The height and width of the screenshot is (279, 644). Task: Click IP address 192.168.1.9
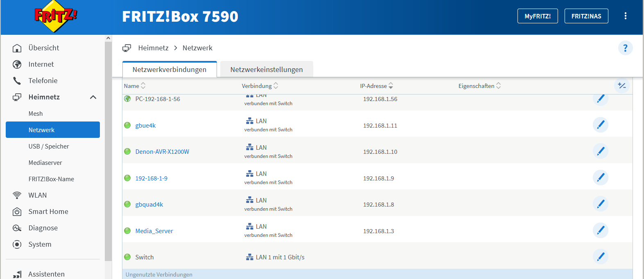(378, 178)
